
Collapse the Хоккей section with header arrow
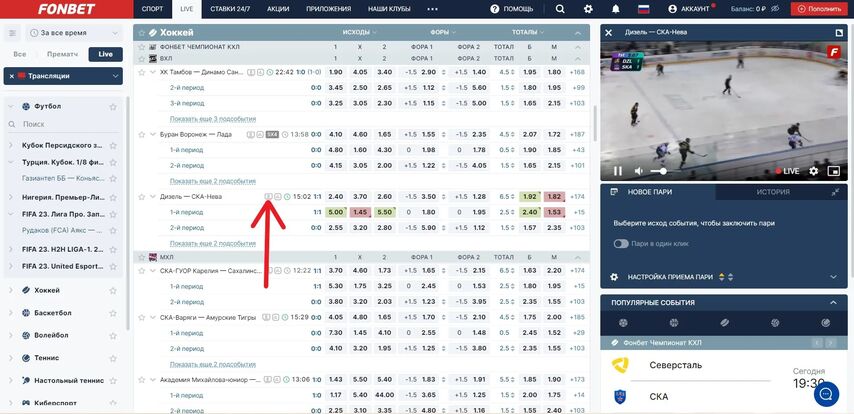(578, 33)
